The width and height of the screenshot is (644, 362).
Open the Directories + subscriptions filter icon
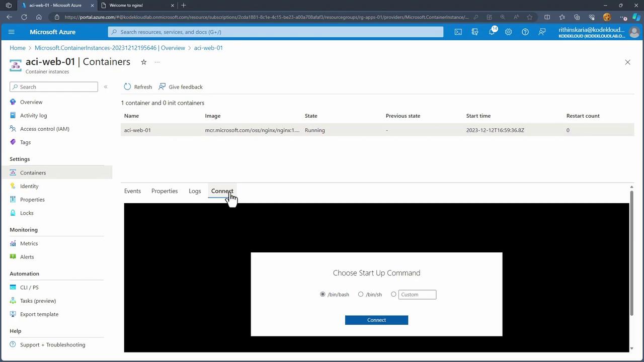[x=475, y=32]
